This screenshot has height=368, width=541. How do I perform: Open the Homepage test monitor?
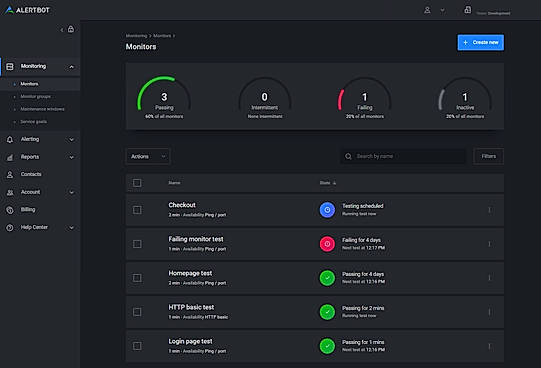pyautogui.click(x=190, y=273)
